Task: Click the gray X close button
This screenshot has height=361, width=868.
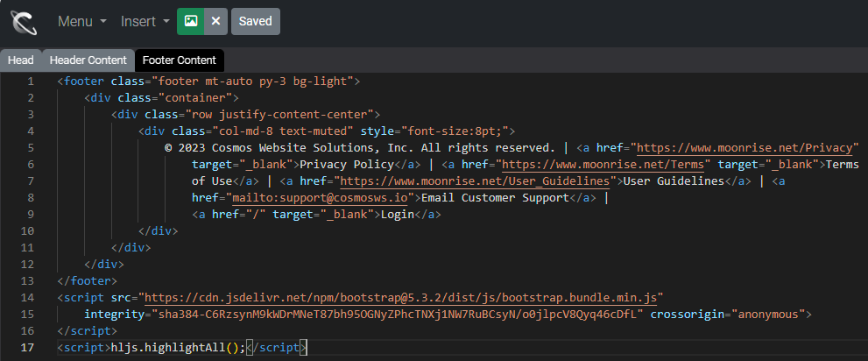Action: (215, 21)
